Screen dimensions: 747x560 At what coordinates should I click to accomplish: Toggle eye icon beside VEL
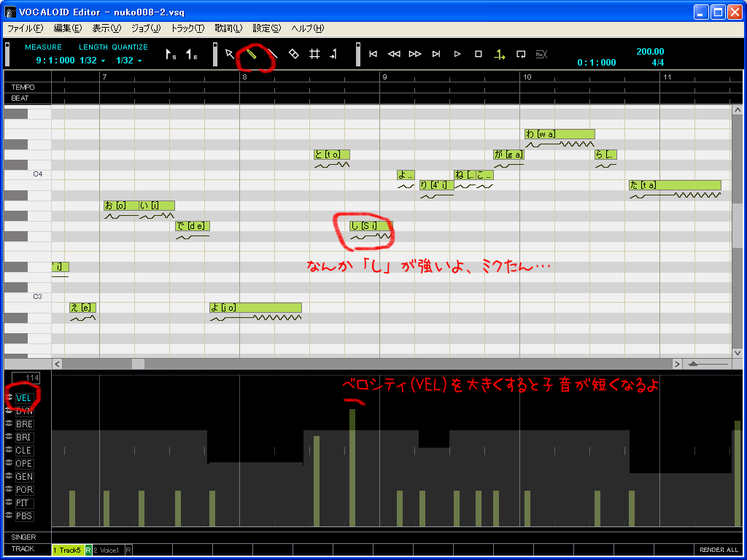[9, 397]
